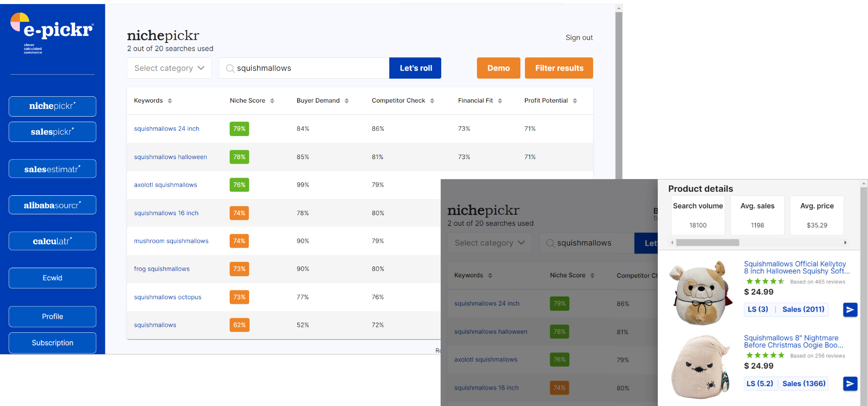Open Profile page from sidebar
The height and width of the screenshot is (406, 868).
[52, 316]
